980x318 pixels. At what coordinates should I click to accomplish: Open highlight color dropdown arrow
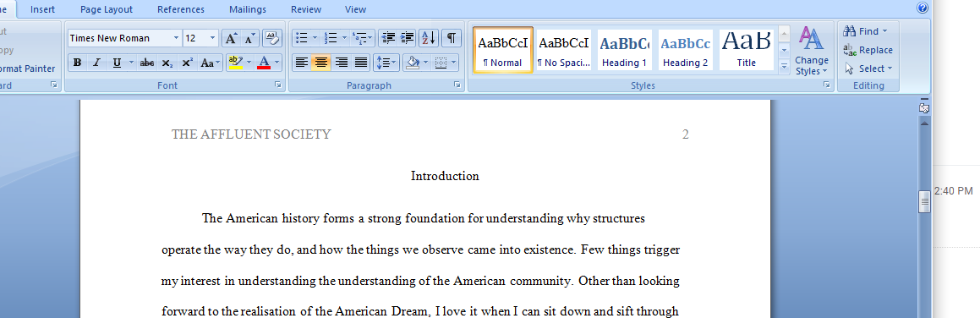pos(249,63)
